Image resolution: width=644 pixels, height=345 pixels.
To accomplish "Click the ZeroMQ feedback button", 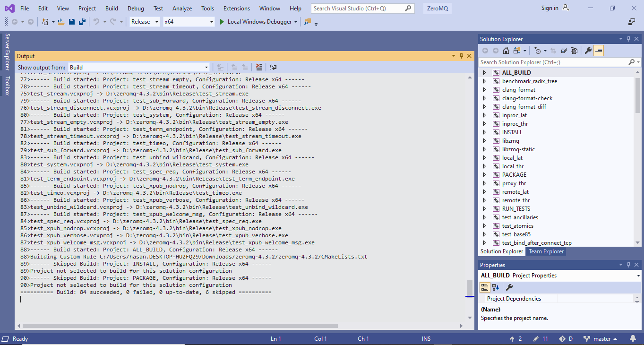I will (x=437, y=8).
